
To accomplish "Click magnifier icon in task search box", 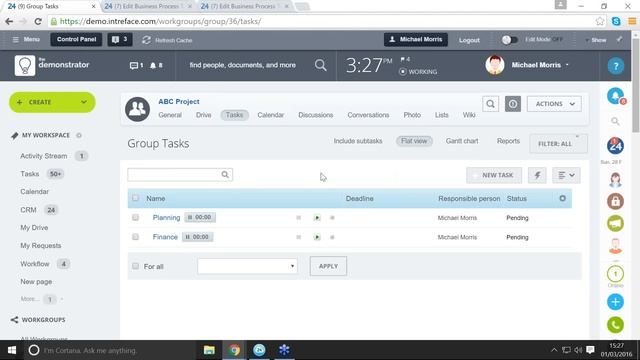I will 225,175.
